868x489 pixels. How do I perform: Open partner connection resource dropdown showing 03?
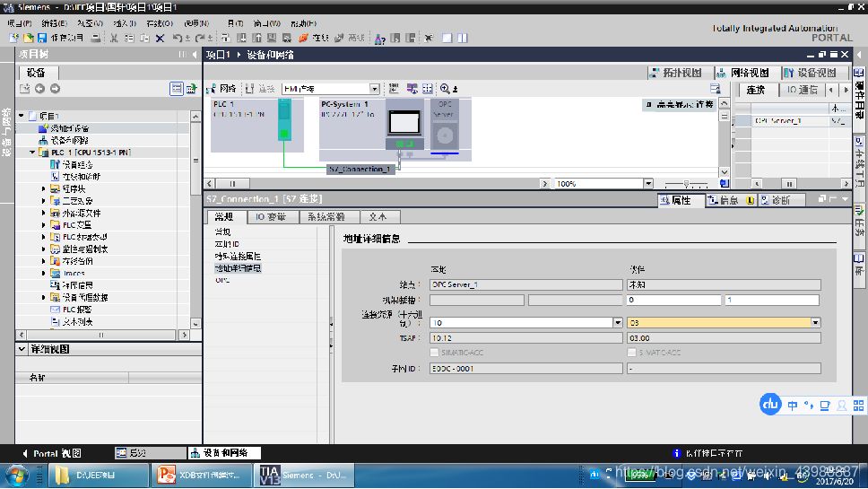[815, 322]
